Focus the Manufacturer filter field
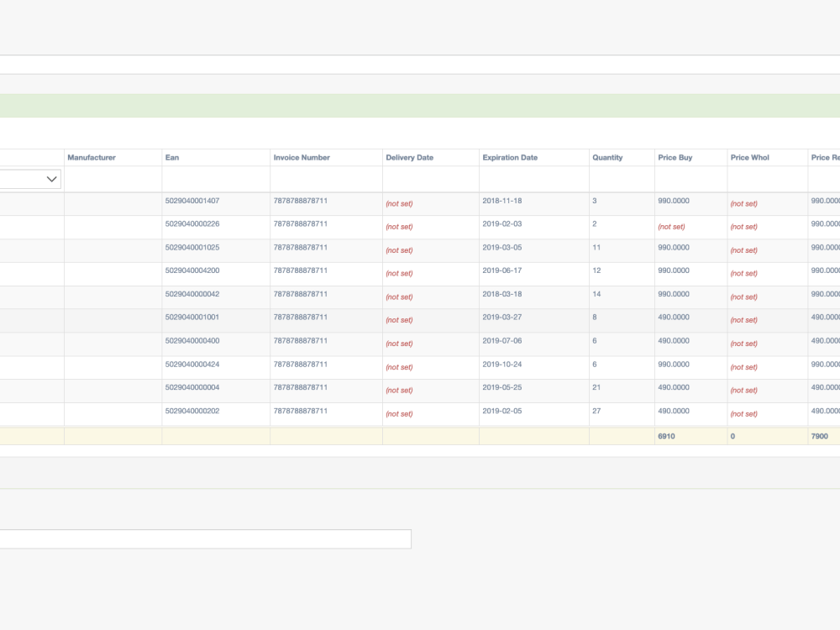Screen dimensions: 840x630 (x=113, y=179)
